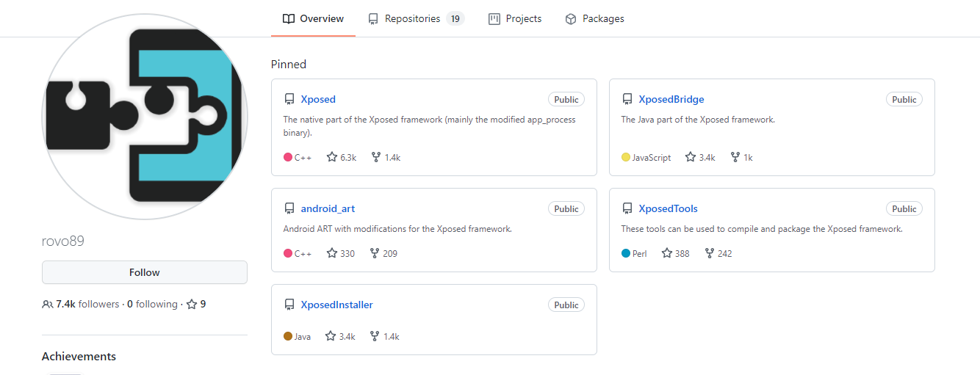Image resolution: width=980 pixels, height=375 pixels.
Task: Open the android_art repository link
Action: (x=328, y=208)
